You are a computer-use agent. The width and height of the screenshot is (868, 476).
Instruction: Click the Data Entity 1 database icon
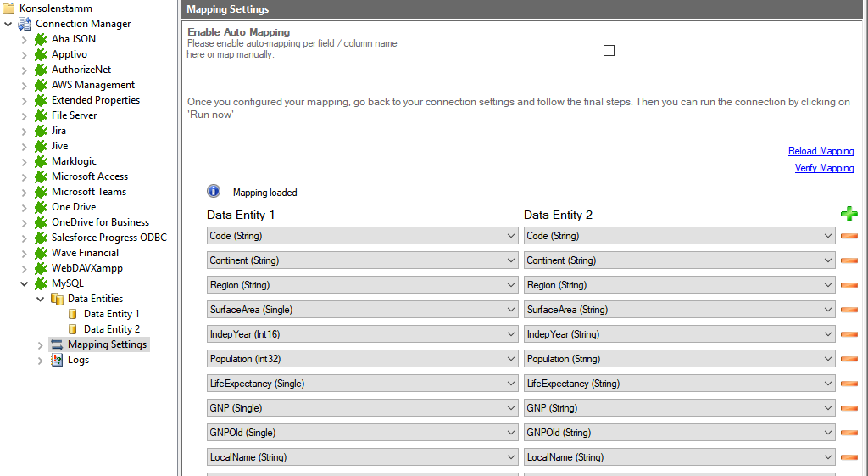tap(73, 314)
